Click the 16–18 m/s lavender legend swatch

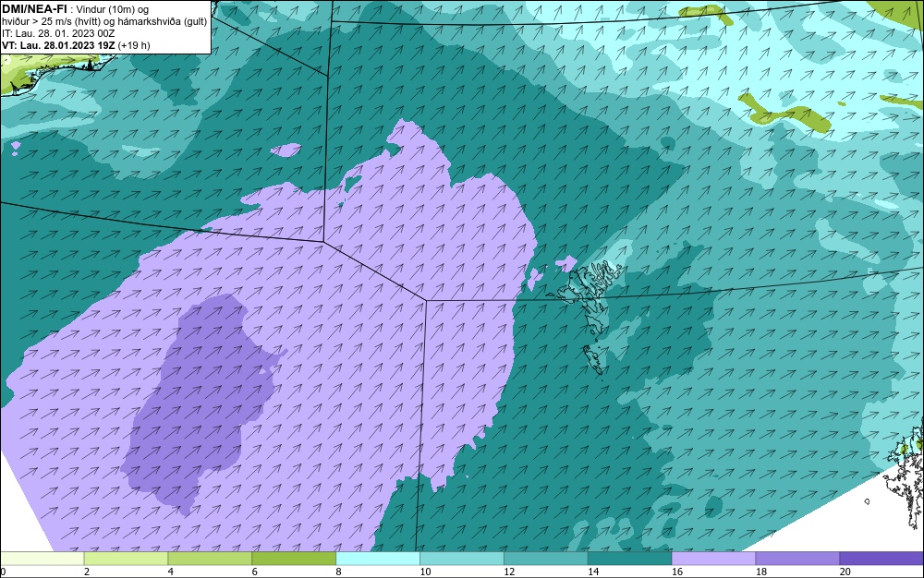tap(713, 558)
